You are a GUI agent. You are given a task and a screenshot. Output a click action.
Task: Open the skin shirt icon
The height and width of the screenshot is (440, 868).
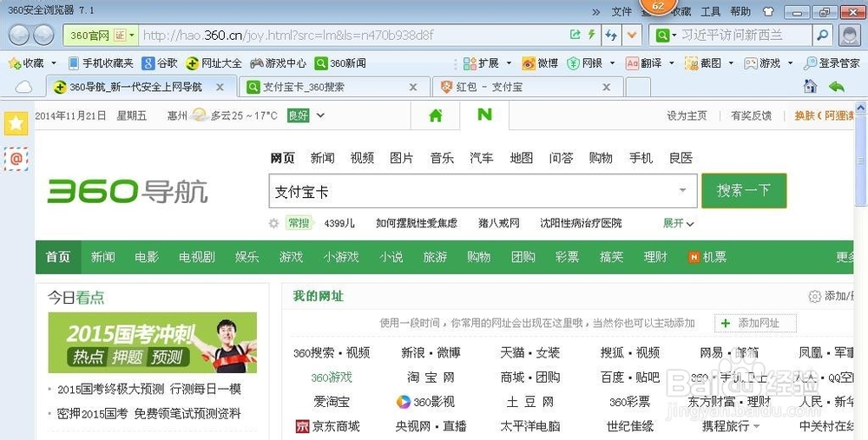pyautogui.click(x=768, y=11)
